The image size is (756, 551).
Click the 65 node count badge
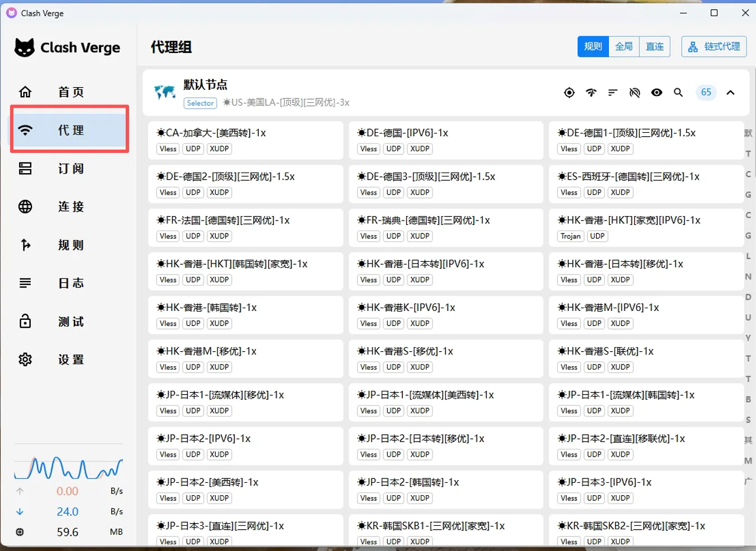pyautogui.click(x=706, y=93)
